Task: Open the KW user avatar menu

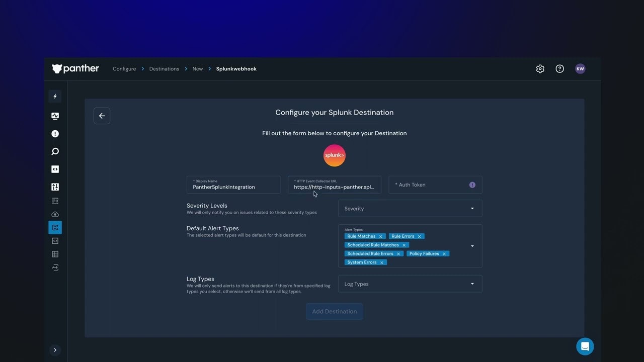Action: (x=580, y=69)
